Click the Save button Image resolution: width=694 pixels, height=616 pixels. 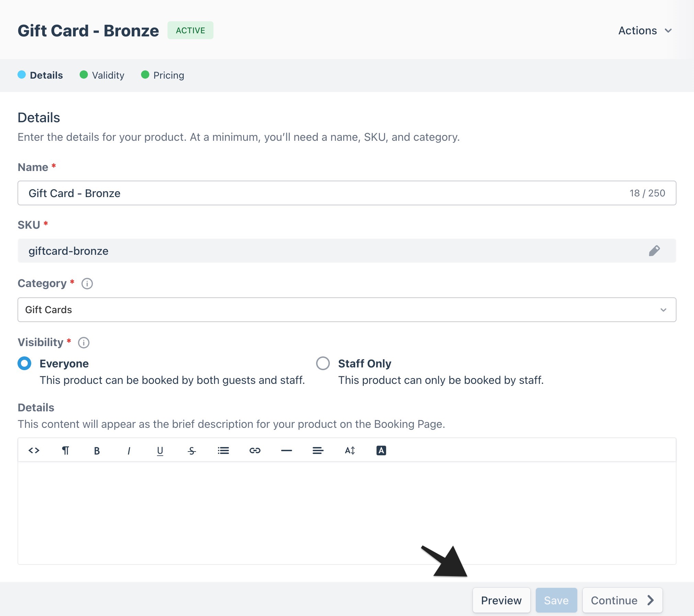(556, 600)
